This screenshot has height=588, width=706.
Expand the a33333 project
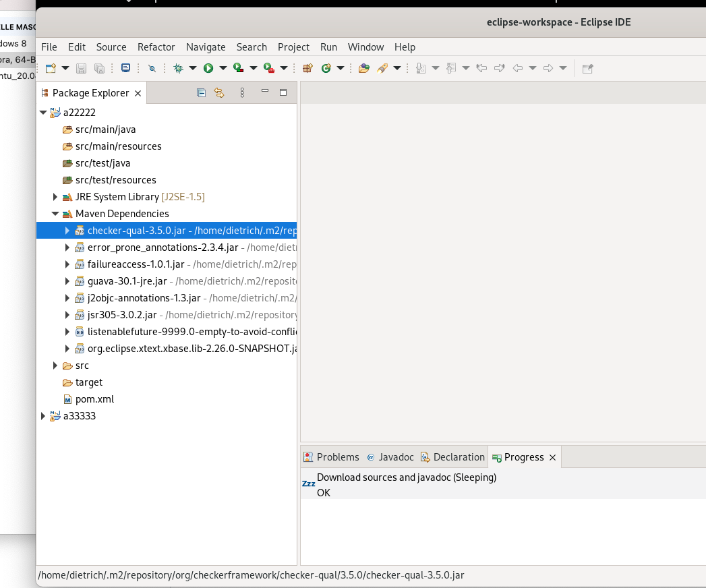click(x=42, y=416)
